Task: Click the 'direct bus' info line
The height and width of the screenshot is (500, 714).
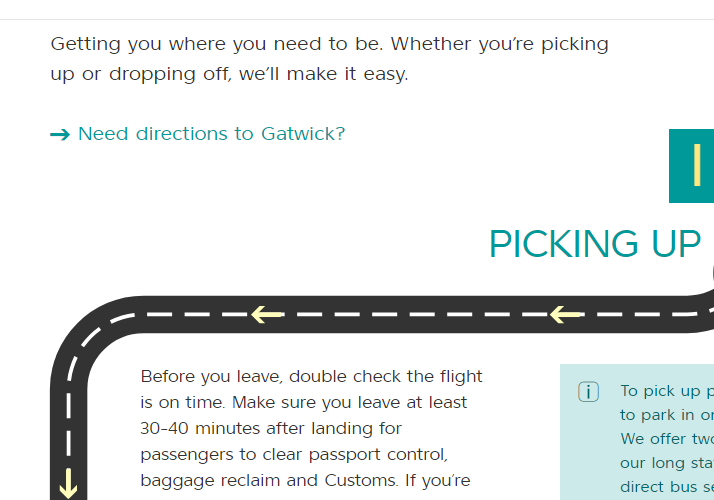Action: 667,487
